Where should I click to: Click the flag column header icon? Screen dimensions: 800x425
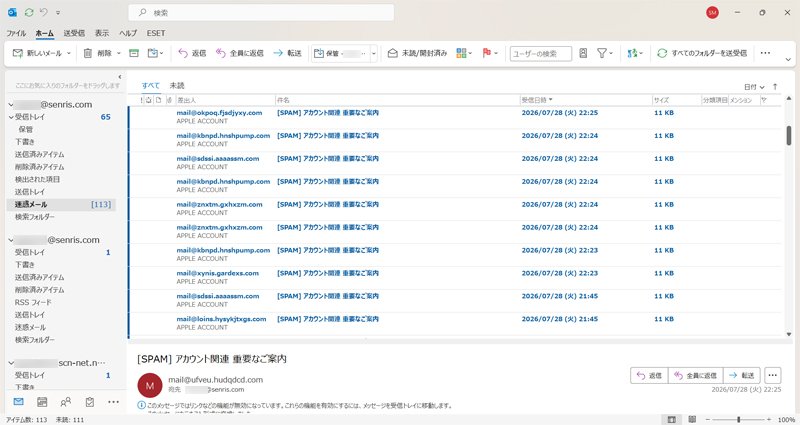[x=764, y=100]
